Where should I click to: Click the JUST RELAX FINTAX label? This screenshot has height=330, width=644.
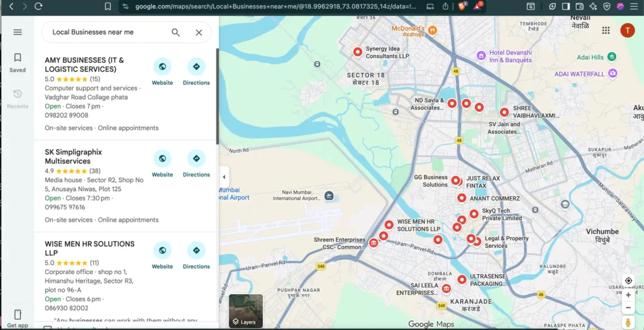[x=483, y=182]
